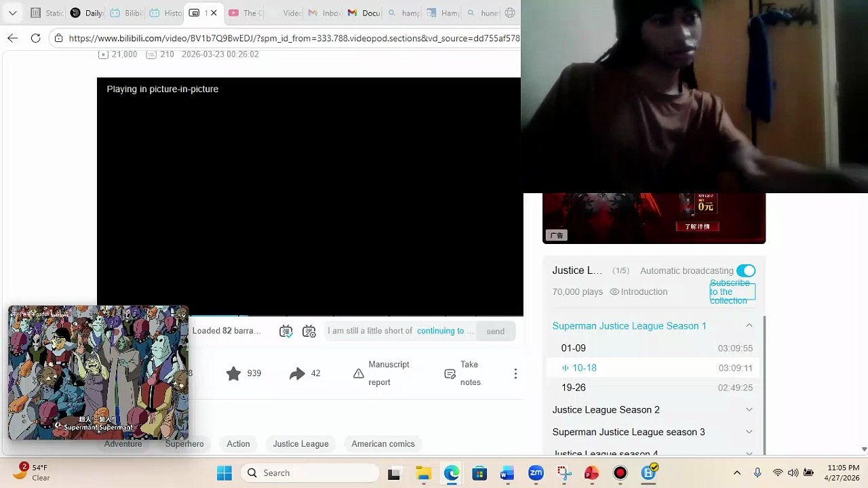Toggle Automatic broadcasting switch
Screen dimensions: 868x488
[x=745, y=270]
